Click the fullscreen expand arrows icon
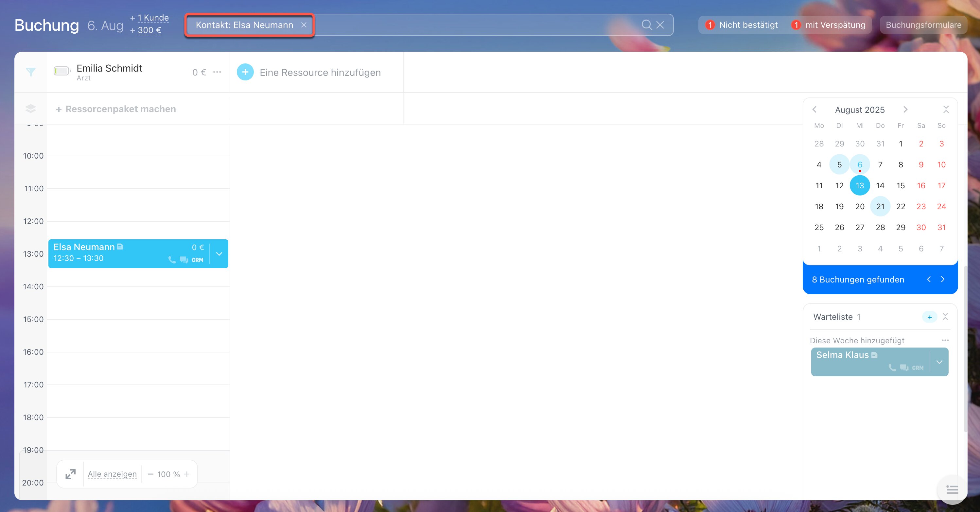Image resolution: width=980 pixels, height=512 pixels. pos(70,474)
